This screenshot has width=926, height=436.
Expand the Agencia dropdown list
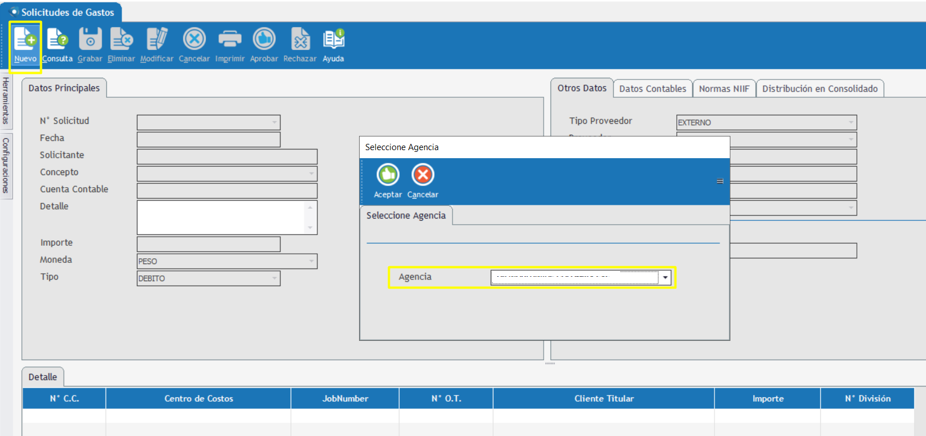click(665, 278)
